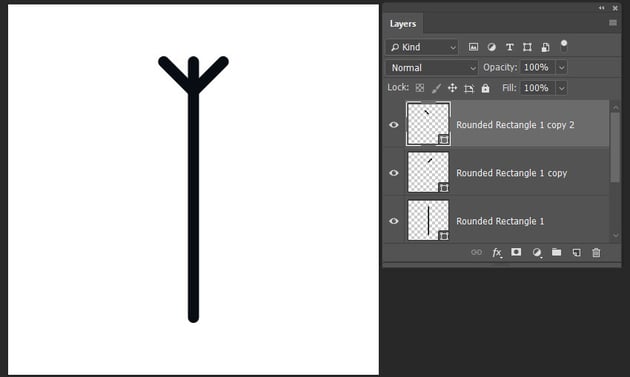Filter layers by pixel layer icon

[473, 47]
